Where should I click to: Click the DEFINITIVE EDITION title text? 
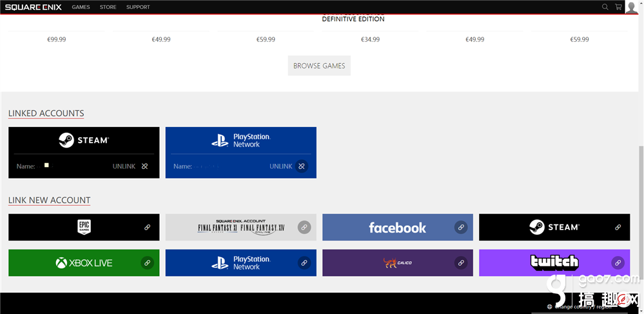[x=353, y=19]
